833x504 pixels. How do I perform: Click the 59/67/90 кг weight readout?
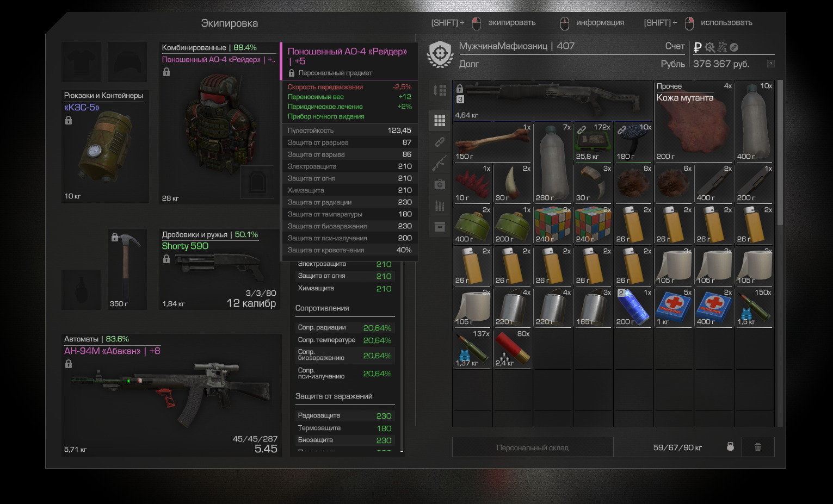click(677, 447)
